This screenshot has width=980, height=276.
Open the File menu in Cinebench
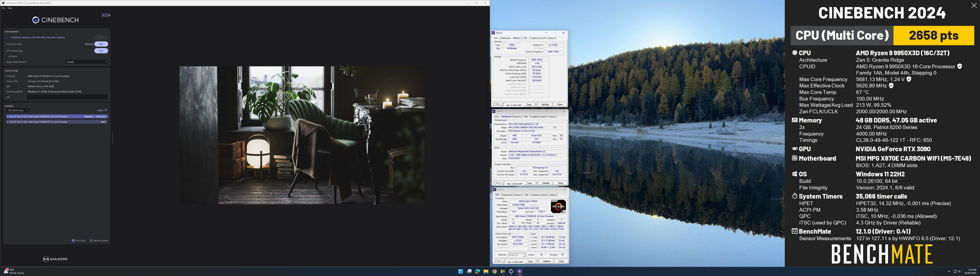[3, 8]
